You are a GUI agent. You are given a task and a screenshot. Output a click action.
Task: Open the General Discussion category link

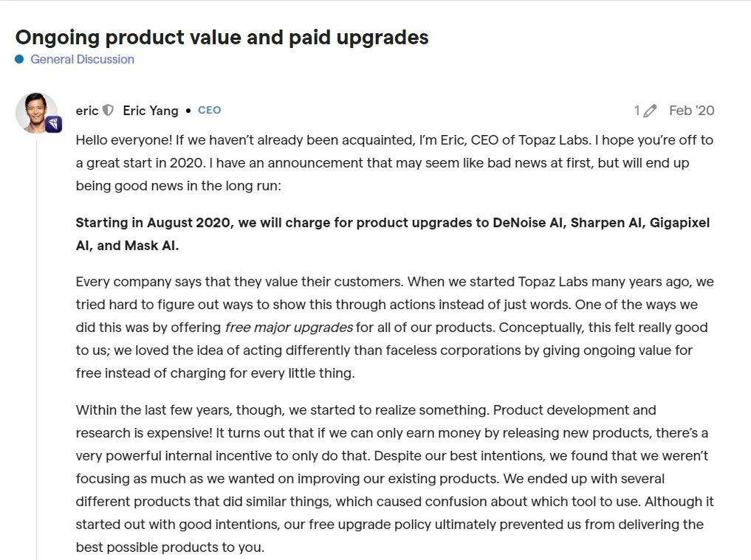coord(82,59)
